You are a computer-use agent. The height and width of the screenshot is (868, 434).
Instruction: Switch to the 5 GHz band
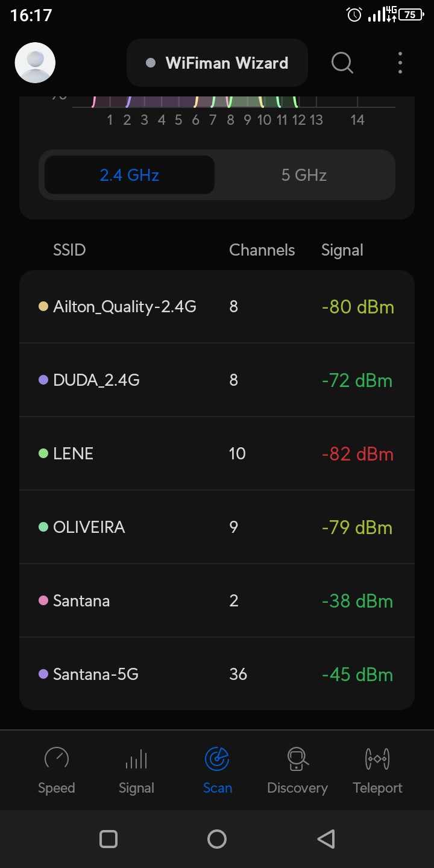tap(304, 175)
